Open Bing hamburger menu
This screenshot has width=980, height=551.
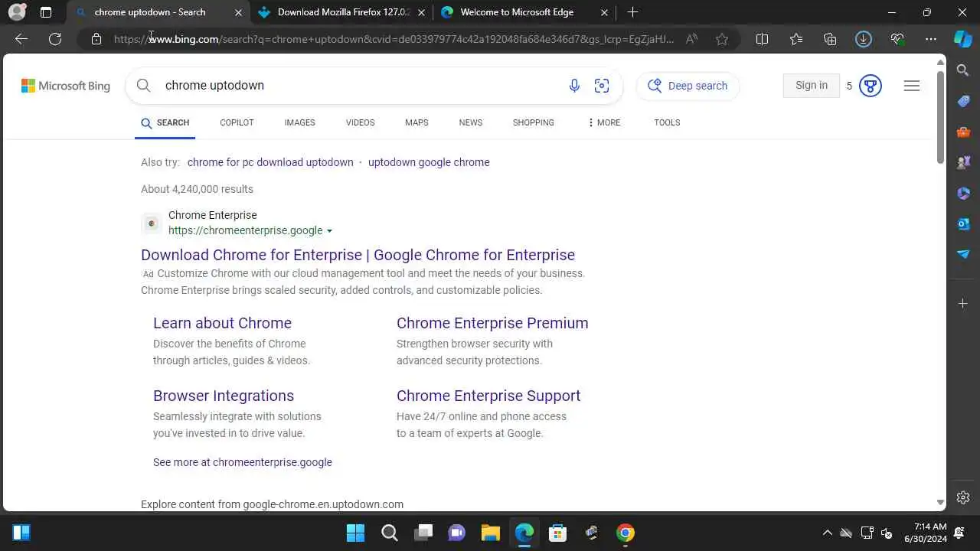tap(911, 86)
